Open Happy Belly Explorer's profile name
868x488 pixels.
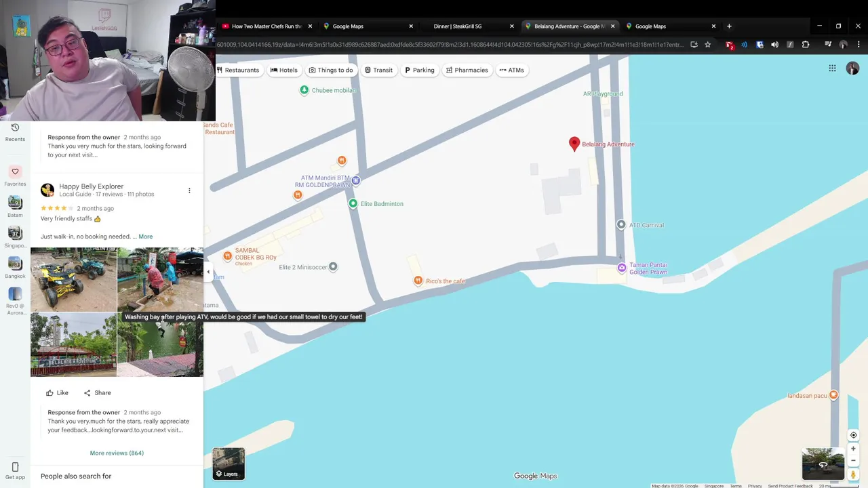[91, 186]
